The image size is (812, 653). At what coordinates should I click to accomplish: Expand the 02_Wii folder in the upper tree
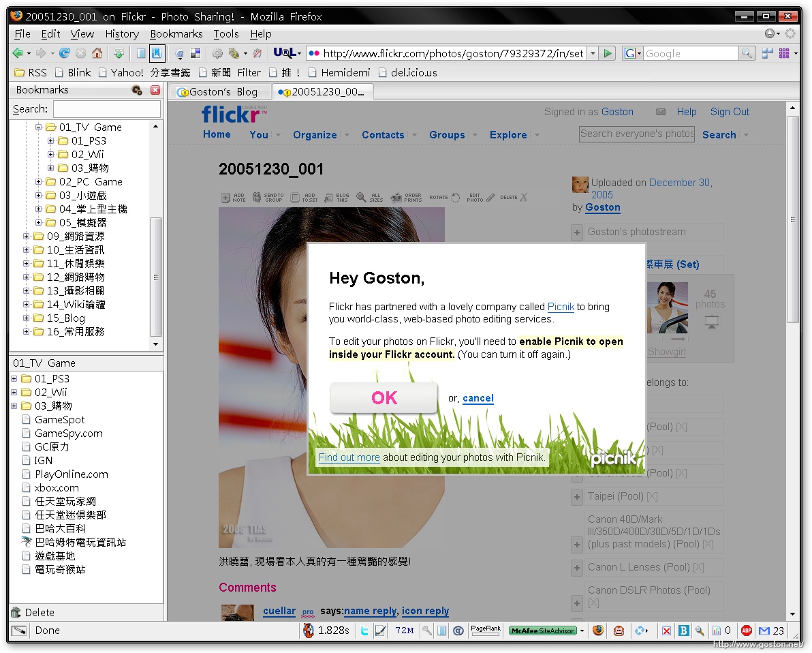(50, 154)
